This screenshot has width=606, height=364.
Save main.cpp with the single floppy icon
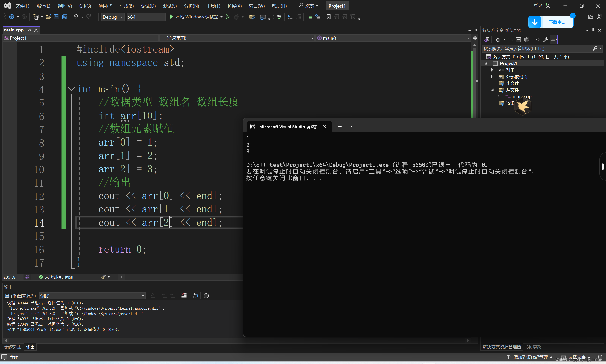pos(56,17)
